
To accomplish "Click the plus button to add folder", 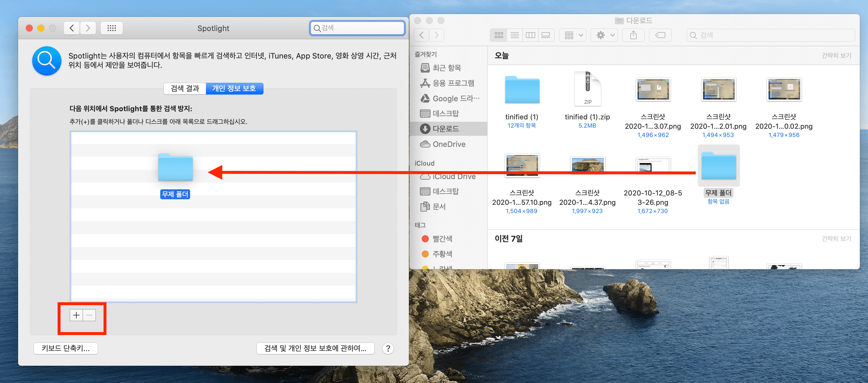I will coord(76,315).
